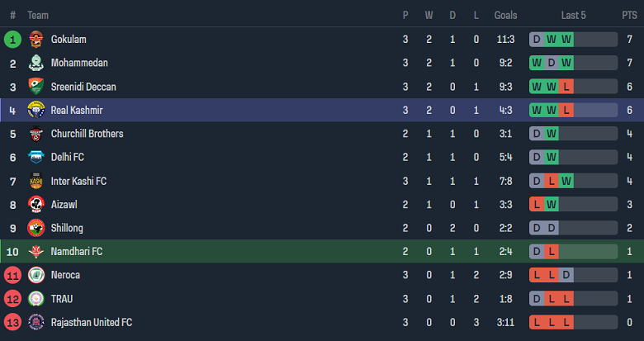The image size is (644, 341).
Task: Click Gokulam's draw result in Last 5
Action: (537, 40)
